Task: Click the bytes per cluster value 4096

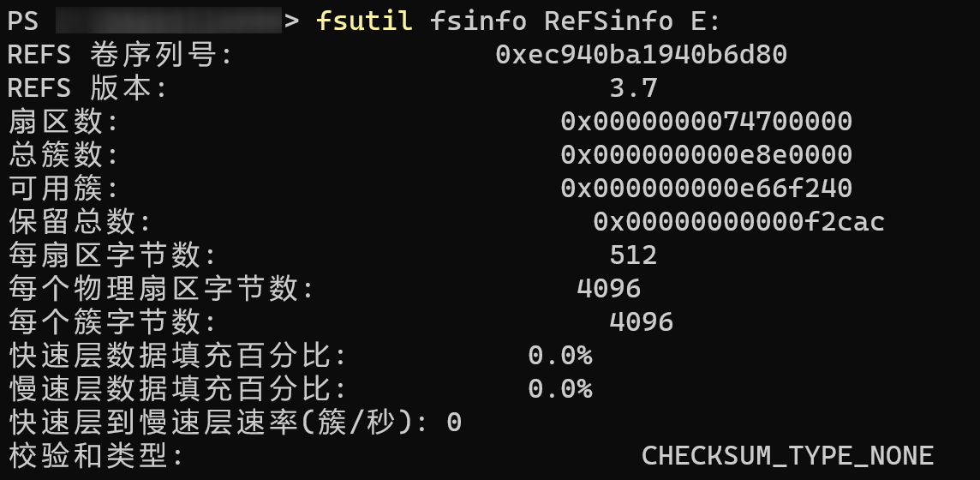Action: 642,322
